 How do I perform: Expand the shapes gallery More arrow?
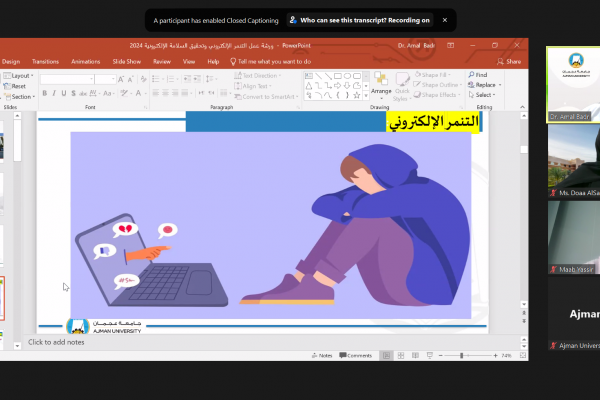(x=366, y=96)
